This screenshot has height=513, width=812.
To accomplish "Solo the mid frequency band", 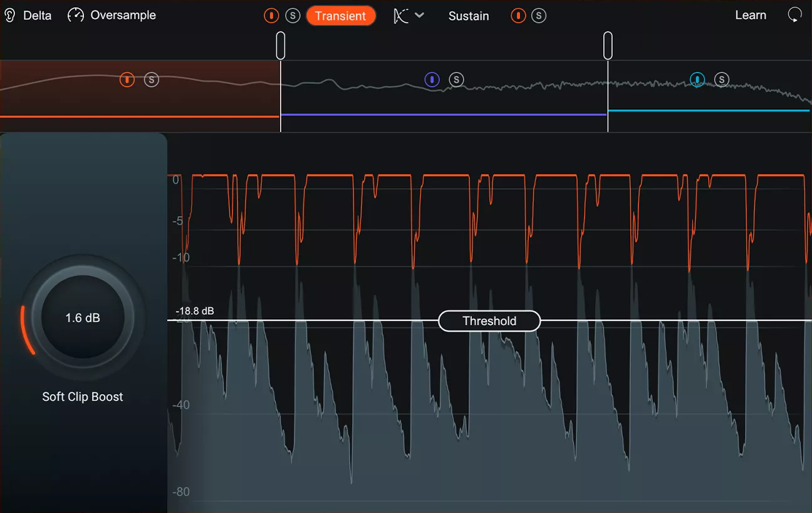I will tap(457, 80).
